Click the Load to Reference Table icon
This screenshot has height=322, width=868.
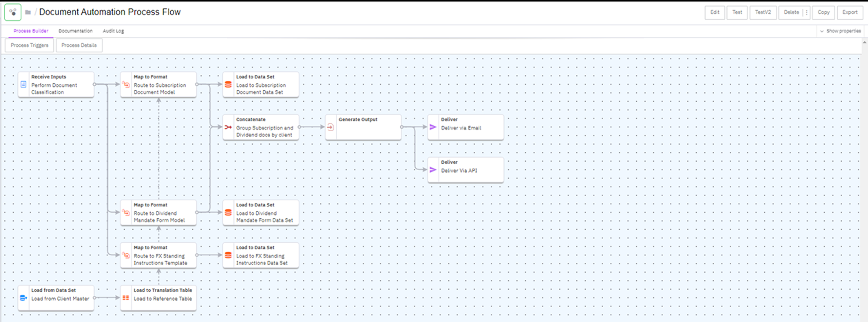[126, 298]
